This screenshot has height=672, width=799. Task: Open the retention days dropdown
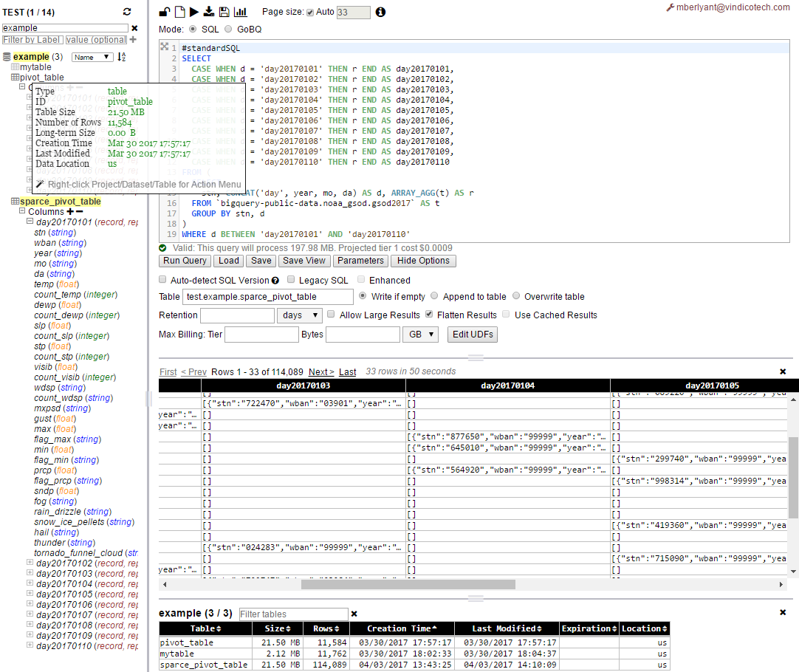click(299, 315)
